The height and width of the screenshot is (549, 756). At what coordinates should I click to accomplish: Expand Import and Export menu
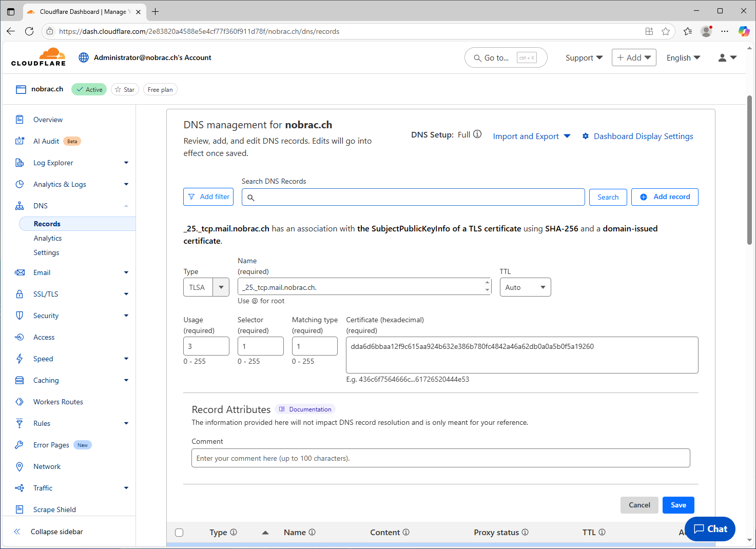pyautogui.click(x=532, y=136)
